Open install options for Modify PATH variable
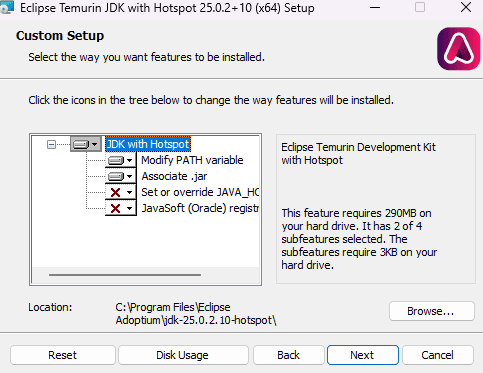483x373 pixels. tap(121, 160)
